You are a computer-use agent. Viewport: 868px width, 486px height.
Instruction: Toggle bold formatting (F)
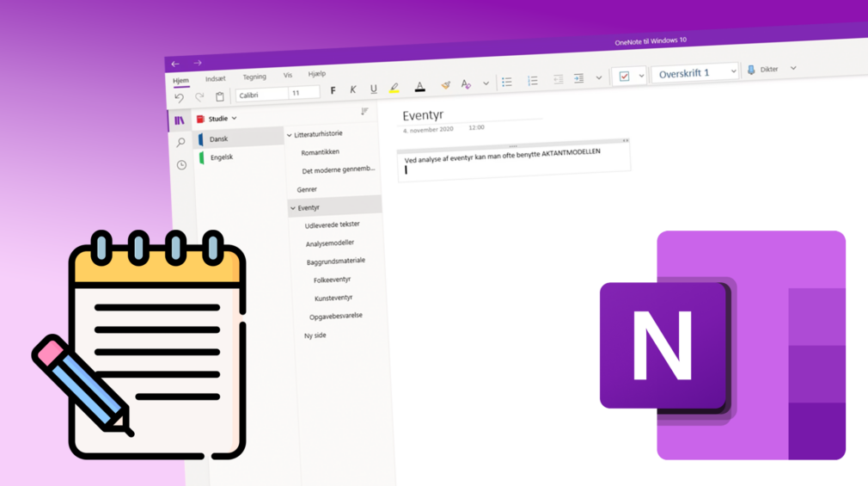tap(333, 90)
